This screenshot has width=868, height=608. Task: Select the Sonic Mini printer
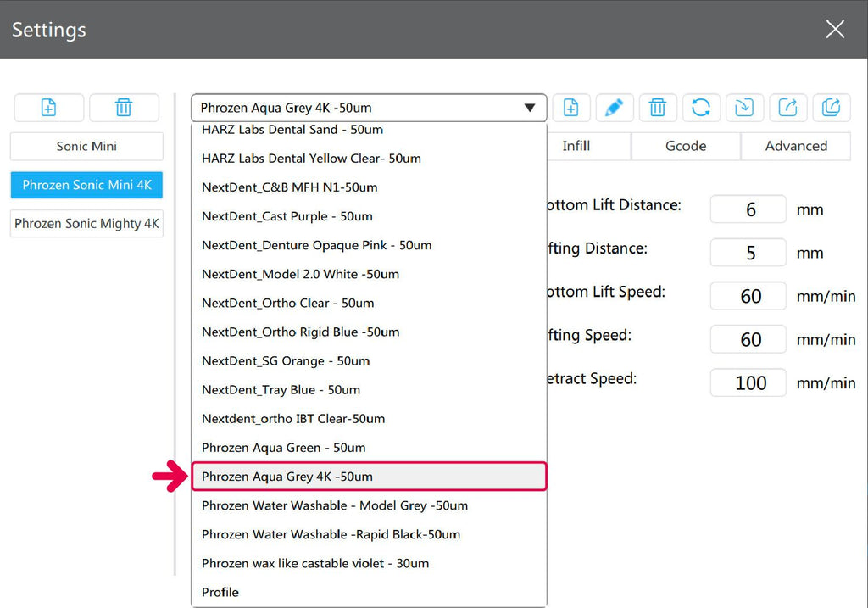click(86, 146)
